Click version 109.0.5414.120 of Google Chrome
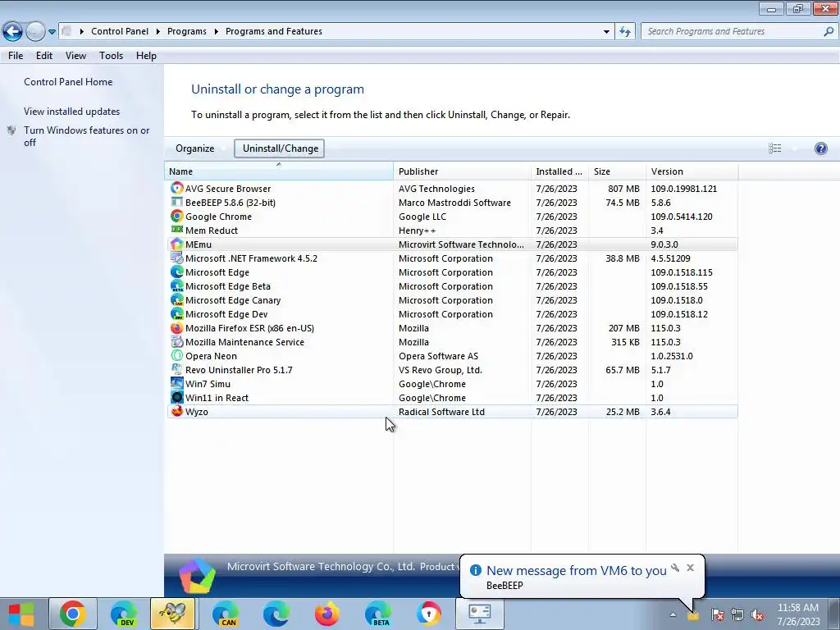 [x=682, y=217]
